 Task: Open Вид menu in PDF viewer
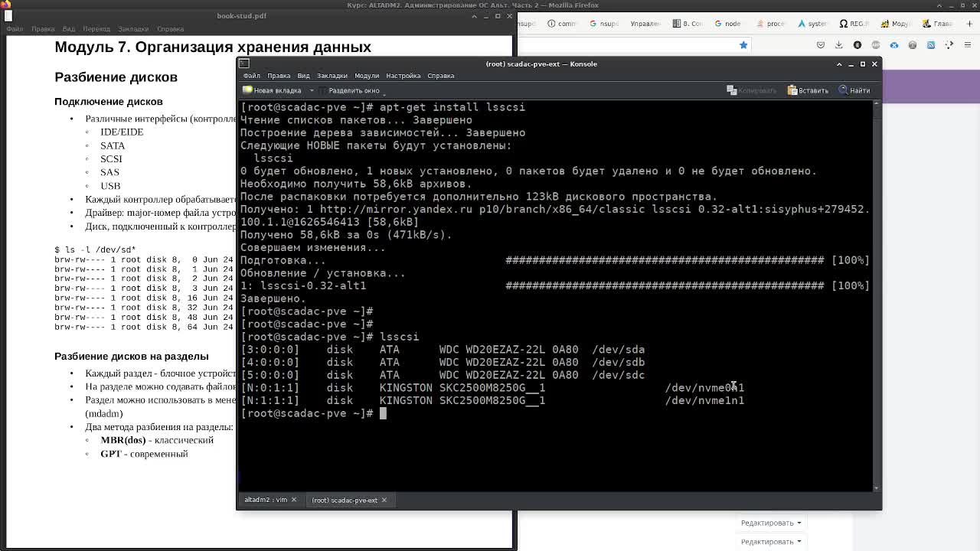point(68,29)
